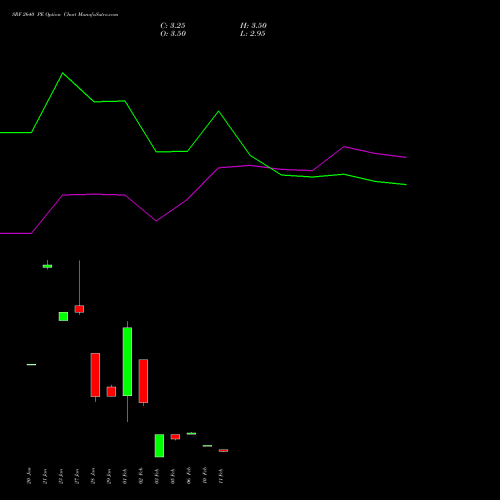Click the last red candle above 11 Feb

[223, 450]
